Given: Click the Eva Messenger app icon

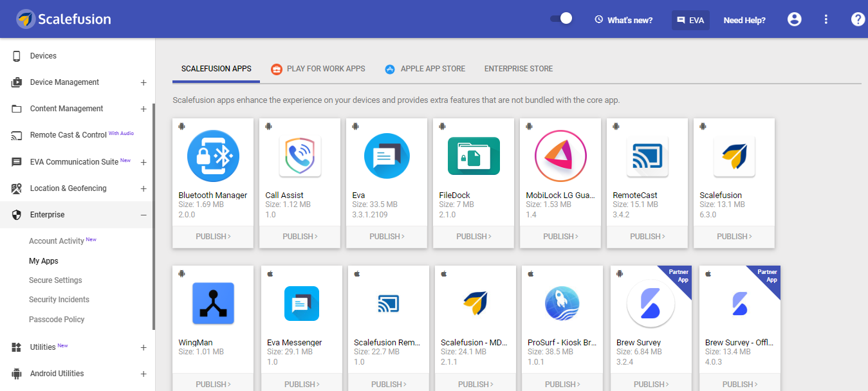Looking at the screenshot, I should [x=302, y=304].
